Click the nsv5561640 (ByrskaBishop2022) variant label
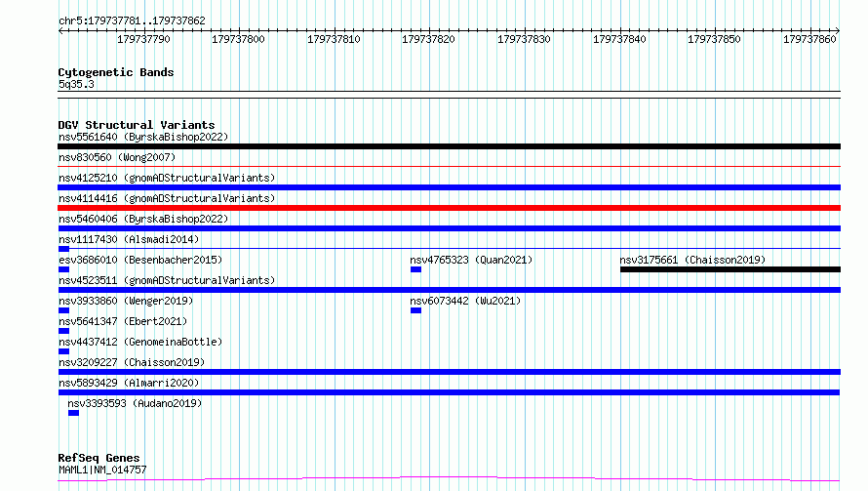 coord(143,137)
